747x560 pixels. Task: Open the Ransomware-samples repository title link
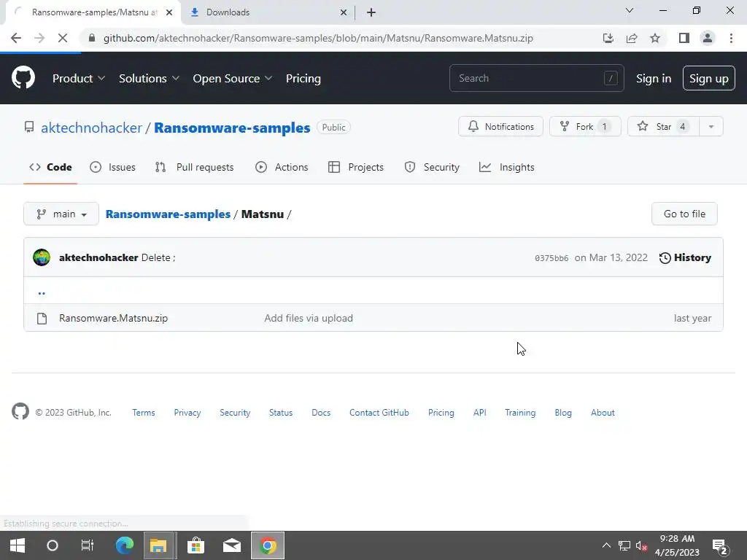pos(232,128)
